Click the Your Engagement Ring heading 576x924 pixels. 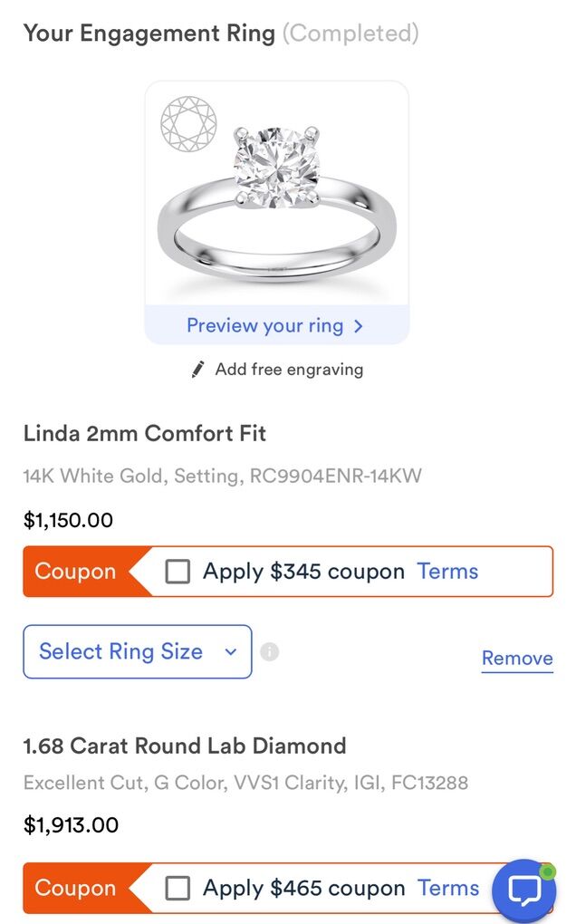[x=149, y=34]
